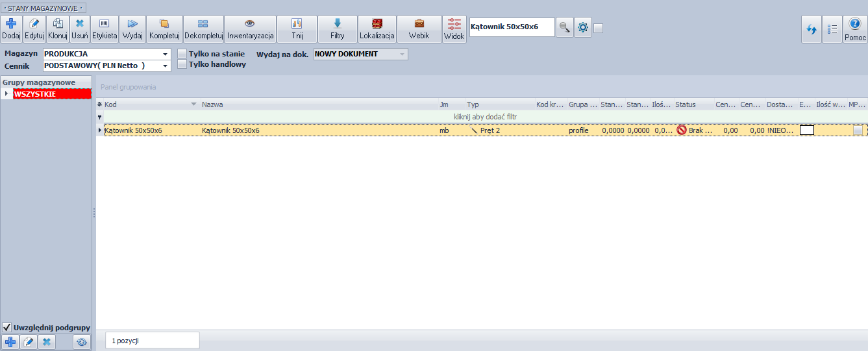This screenshot has width=868, height=351.
Task: Expand the WSZYSTKIE group tree node
Action: [x=6, y=94]
